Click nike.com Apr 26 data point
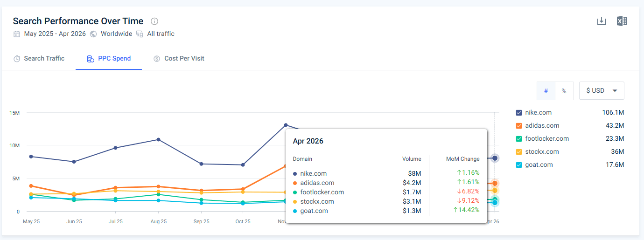This screenshot has height=240, width=644. point(495,158)
